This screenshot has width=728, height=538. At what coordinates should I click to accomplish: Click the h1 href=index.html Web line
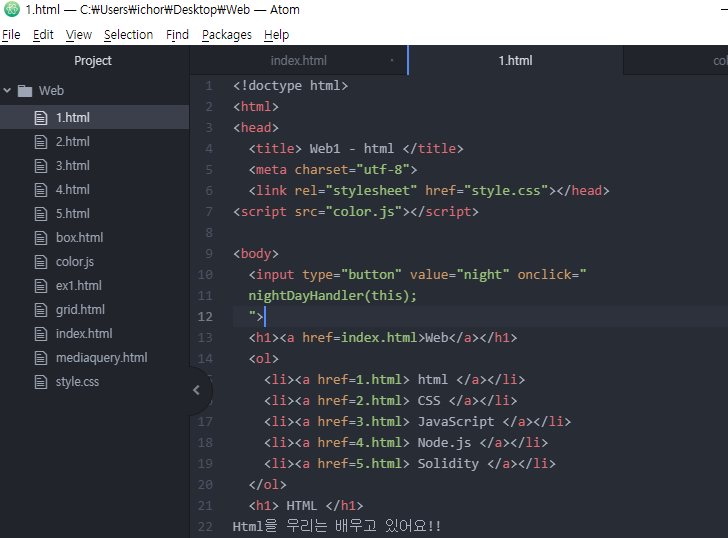coord(383,337)
